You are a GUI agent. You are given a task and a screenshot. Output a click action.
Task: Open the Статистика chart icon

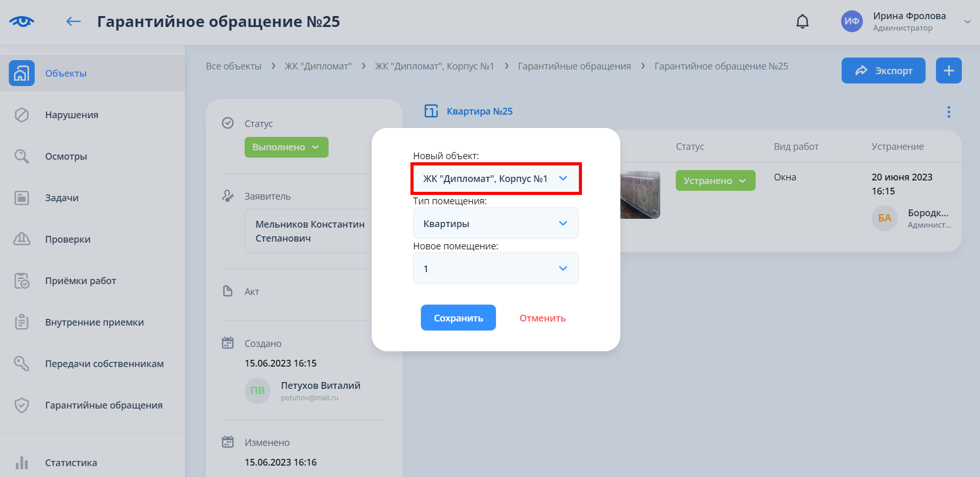[22, 462]
